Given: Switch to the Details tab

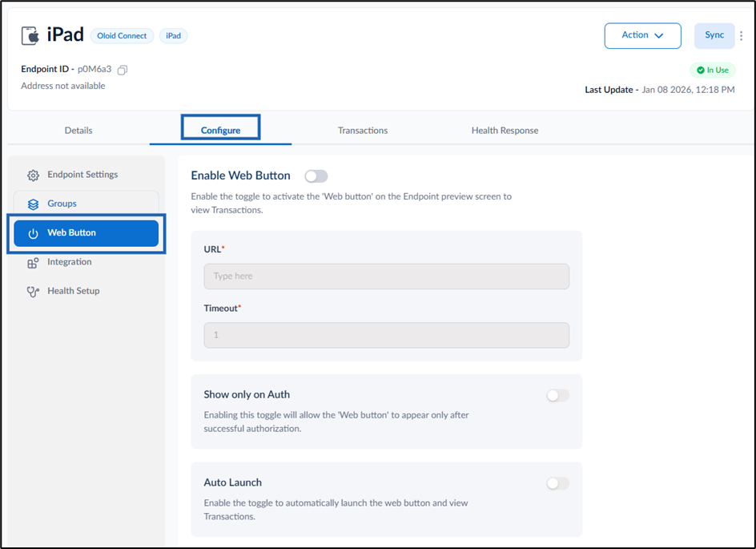Looking at the screenshot, I should point(78,131).
